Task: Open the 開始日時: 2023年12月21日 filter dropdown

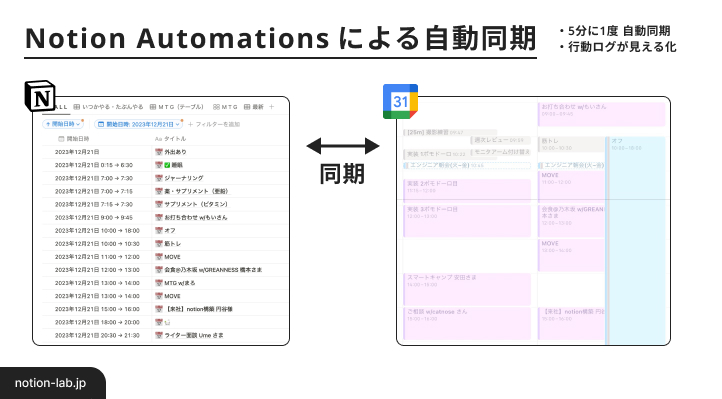Action: click(139, 124)
